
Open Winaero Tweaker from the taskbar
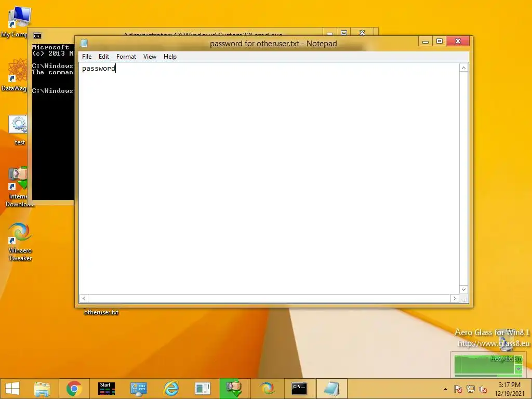pyautogui.click(x=267, y=389)
